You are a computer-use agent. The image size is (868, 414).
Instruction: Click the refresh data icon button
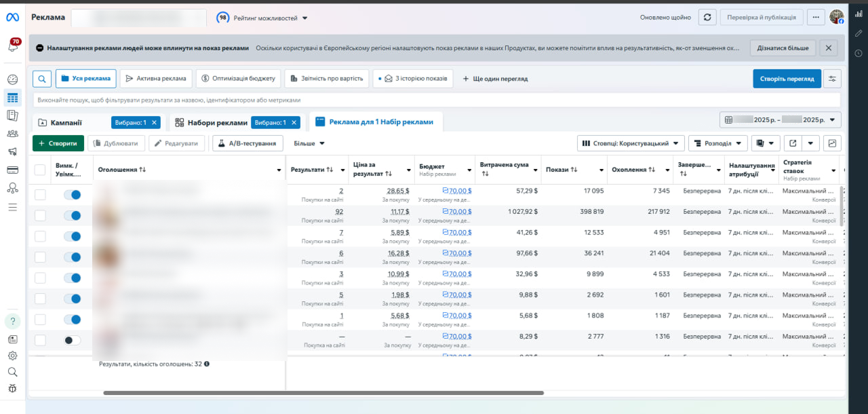707,18
